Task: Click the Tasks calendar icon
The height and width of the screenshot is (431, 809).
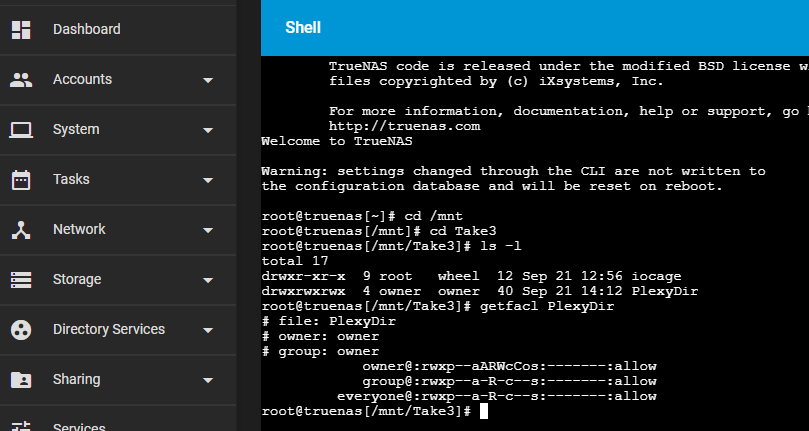Action: coord(21,180)
